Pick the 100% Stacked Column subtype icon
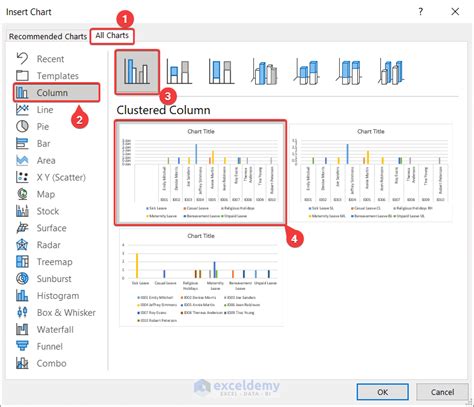The width and height of the screenshot is (474, 407). 221,72
